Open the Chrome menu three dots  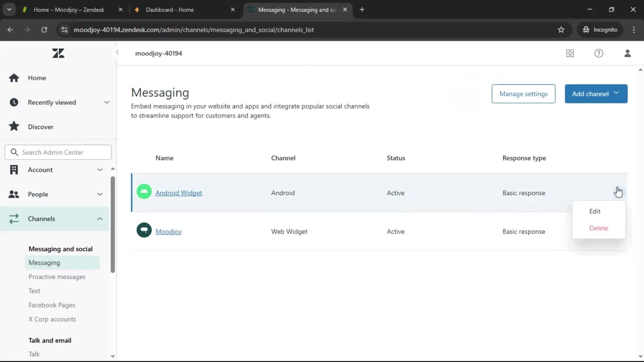tap(634, 30)
